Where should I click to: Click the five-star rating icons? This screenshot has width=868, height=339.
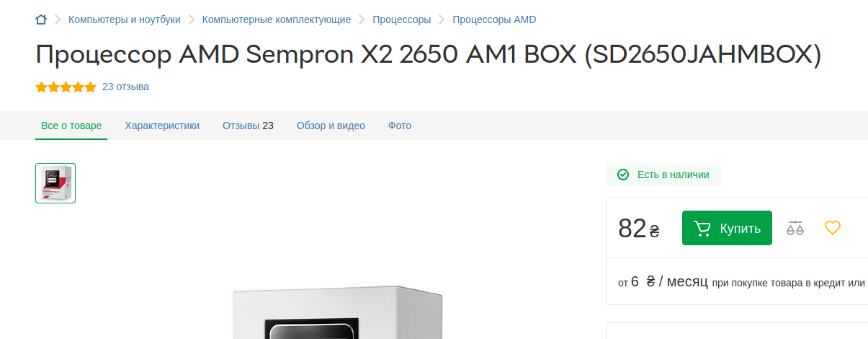tap(66, 87)
